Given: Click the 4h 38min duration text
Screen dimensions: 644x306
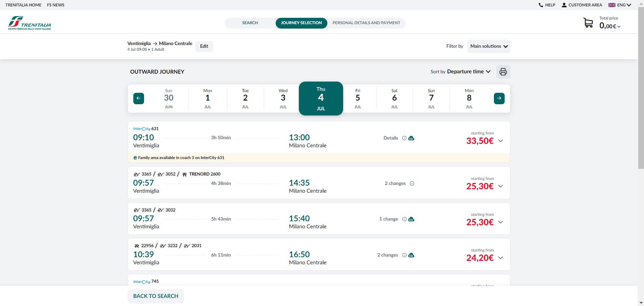Looking at the screenshot, I should click(221, 184).
